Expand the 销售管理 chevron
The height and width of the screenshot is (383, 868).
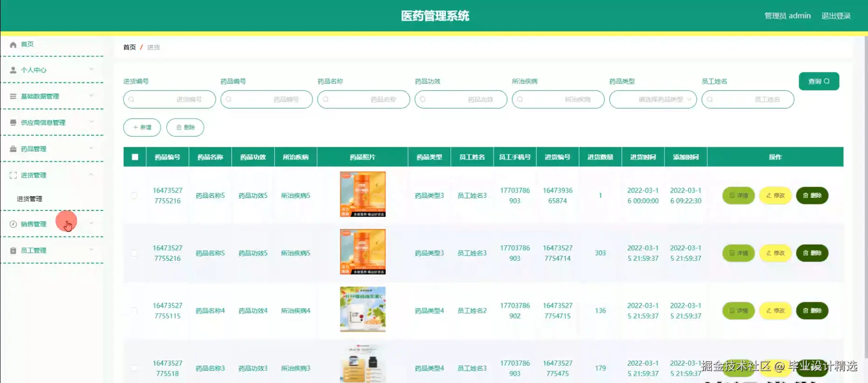pos(91,223)
